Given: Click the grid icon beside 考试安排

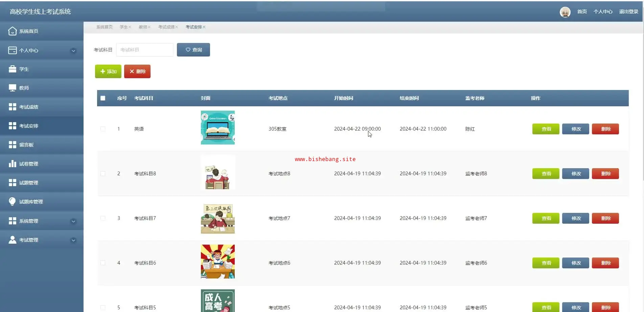Looking at the screenshot, I should click(13, 126).
